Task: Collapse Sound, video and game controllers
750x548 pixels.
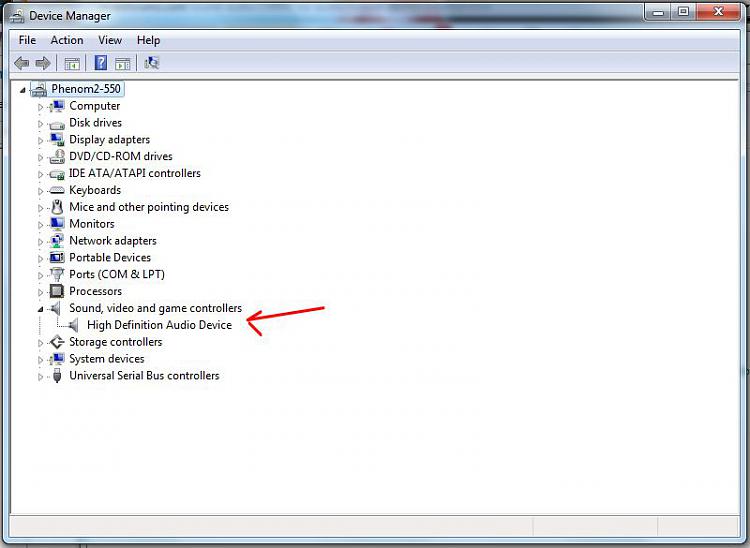Action: pyautogui.click(x=41, y=309)
